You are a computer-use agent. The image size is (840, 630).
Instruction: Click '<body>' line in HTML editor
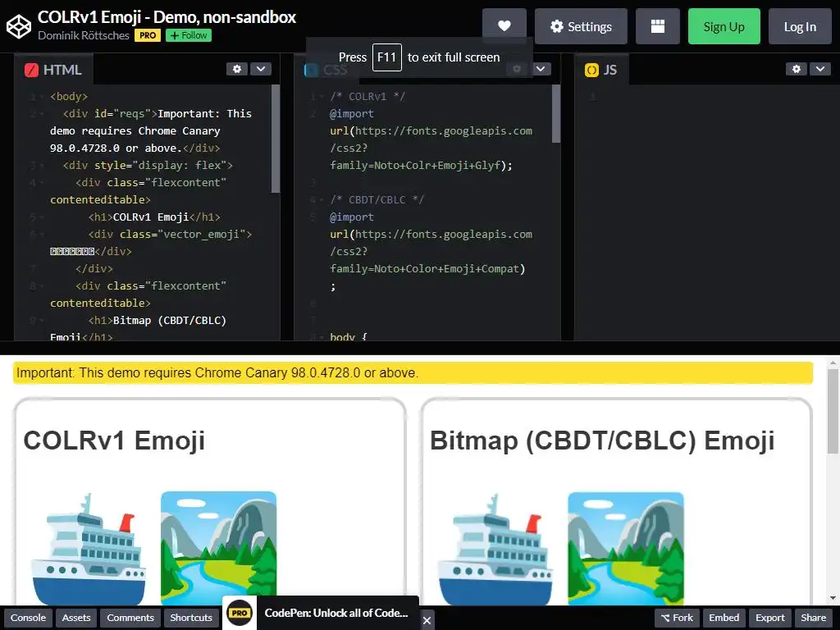[69, 97]
